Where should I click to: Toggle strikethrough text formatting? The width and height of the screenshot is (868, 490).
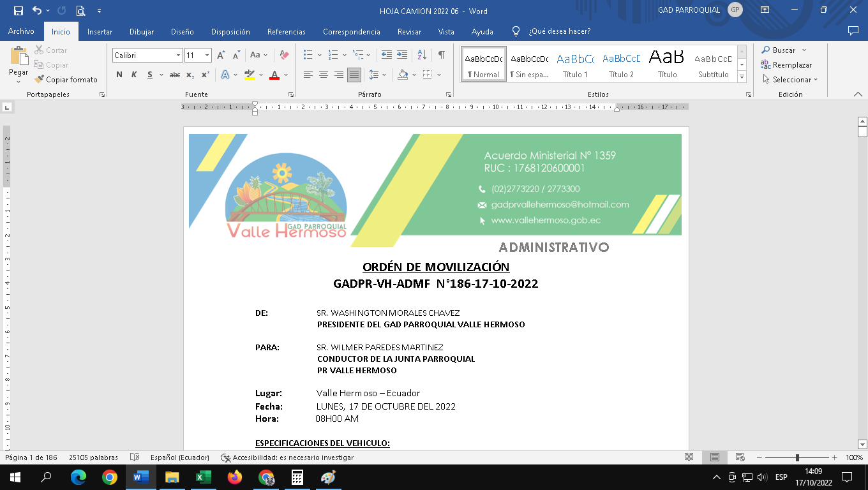pos(174,75)
